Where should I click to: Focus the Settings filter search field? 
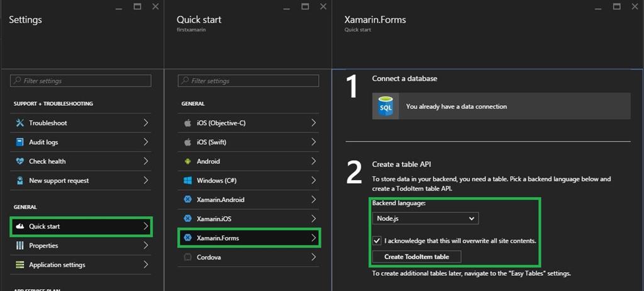tap(81, 81)
